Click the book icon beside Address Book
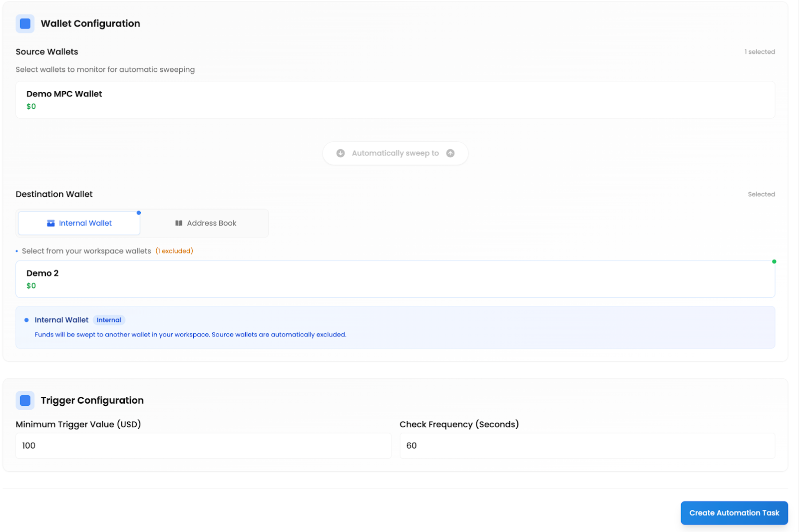799x532 pixels. [x=178, y=223]
